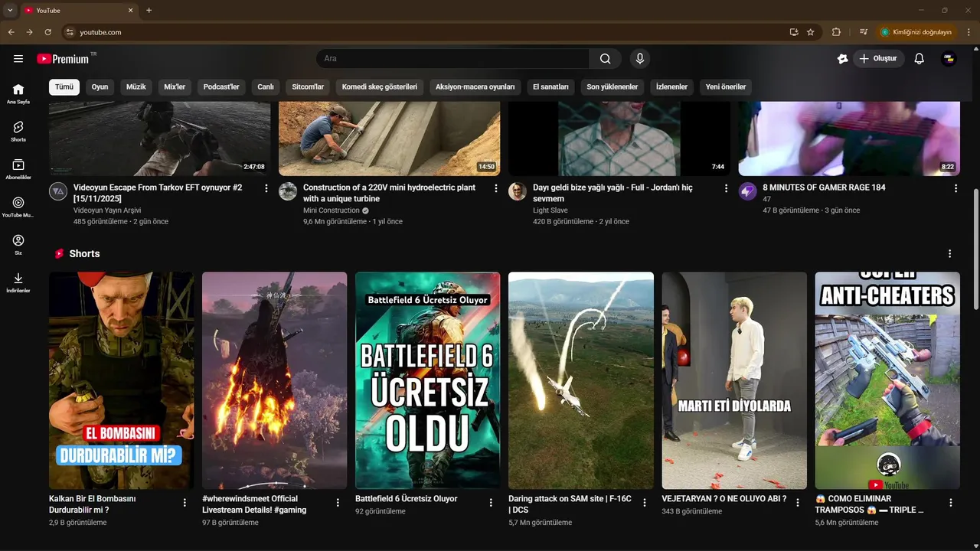The width and height of the screenshot is (980, 551).
Task: Play the EL BOMBASINI DURDURABİLİR Mİ short thumbnail
Action: point(122,380)
